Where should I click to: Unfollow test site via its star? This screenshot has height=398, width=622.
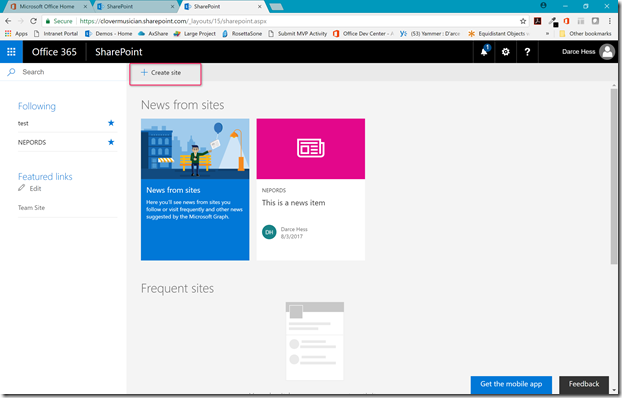(111, 123)
